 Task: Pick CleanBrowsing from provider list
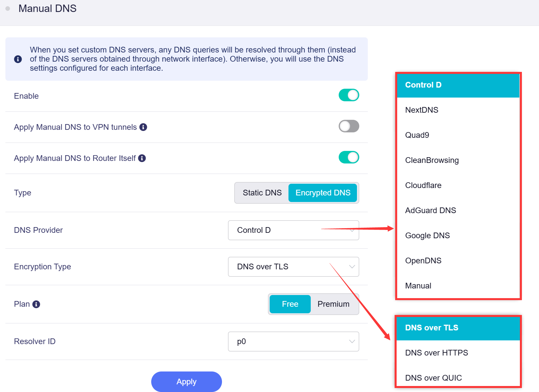(458, 160)
